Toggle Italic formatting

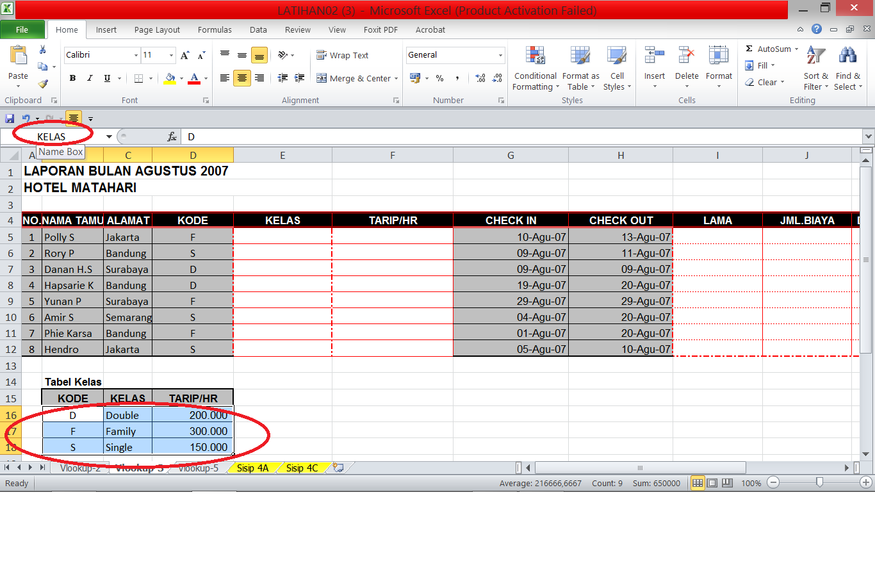point(90,78)
